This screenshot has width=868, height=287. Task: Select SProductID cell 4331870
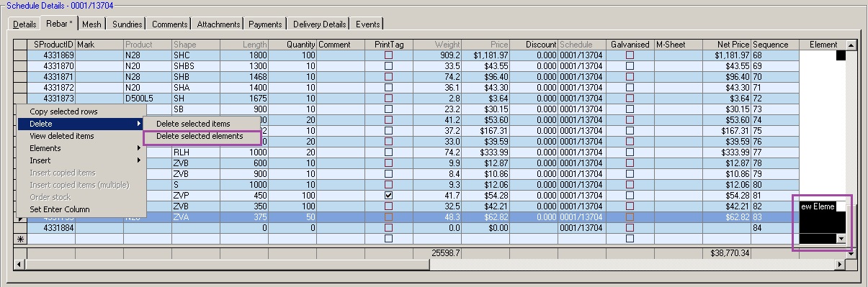(x=51, y=65)
